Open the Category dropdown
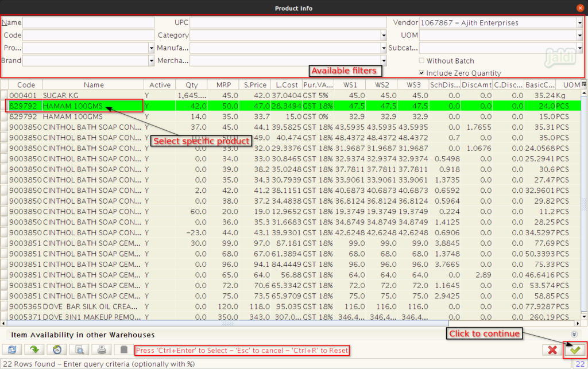The width and height of the screenshot is (588, 369). (384, 35)
